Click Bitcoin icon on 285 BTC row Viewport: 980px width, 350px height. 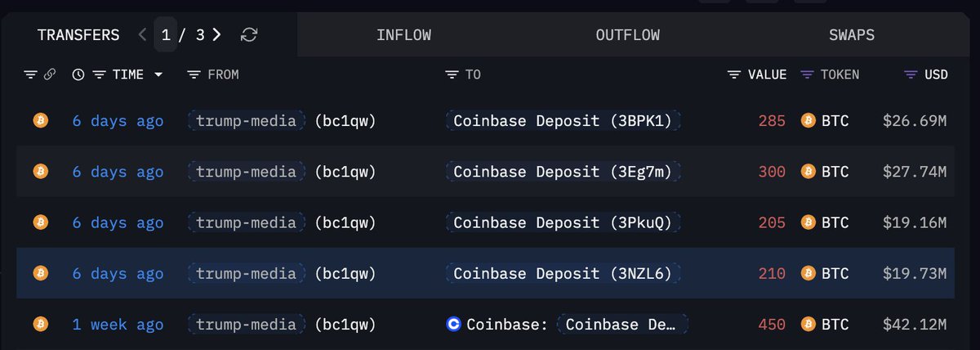click(40, 121)
